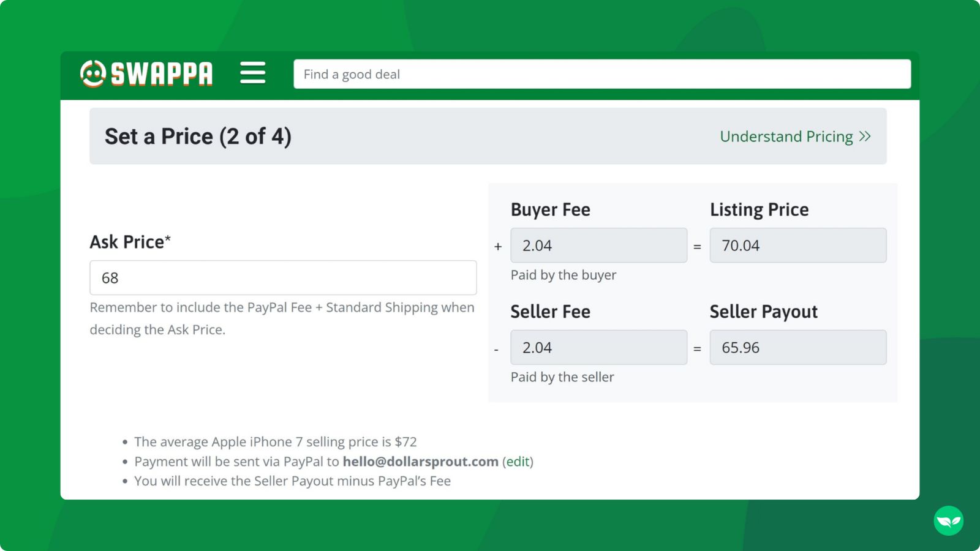Click the Listing Price value box
Viewport: 980px width, 551px height.
pos(798,245)
